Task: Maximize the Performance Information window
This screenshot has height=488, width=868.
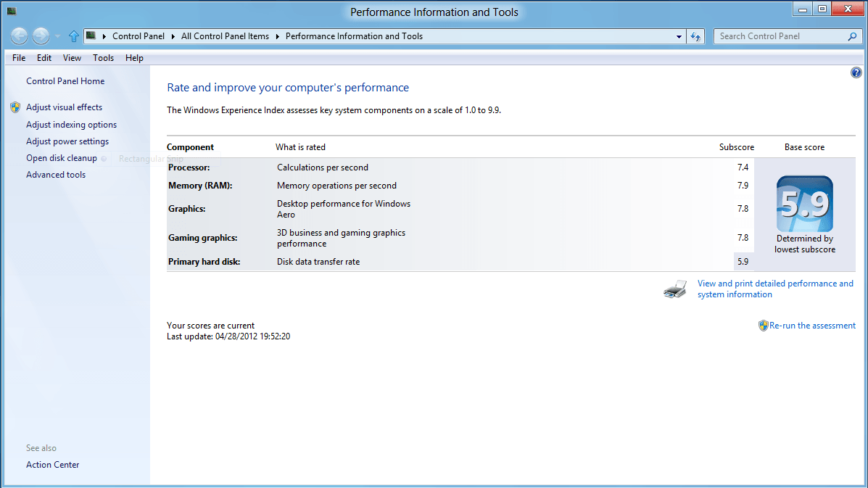Action: (x=822, y=9)
